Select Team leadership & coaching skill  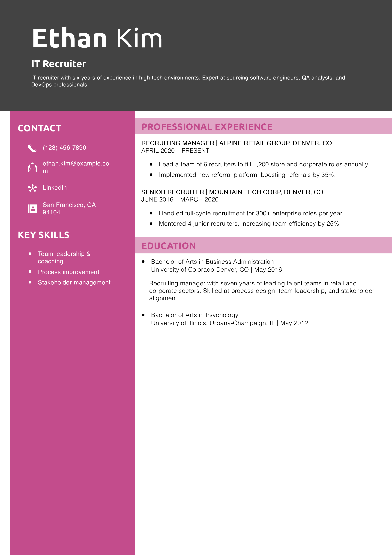tap(64, 257)
